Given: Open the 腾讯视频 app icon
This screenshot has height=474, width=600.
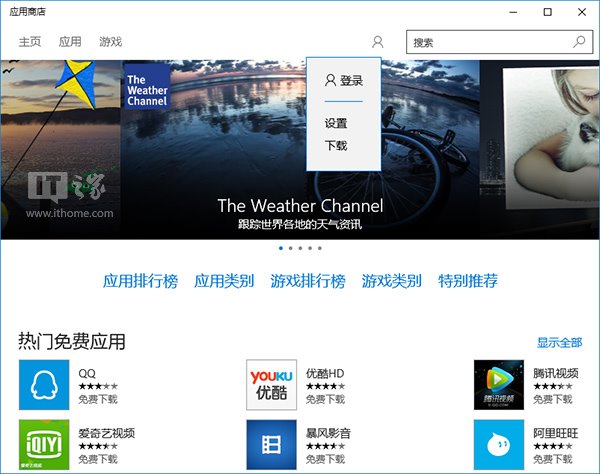Looking at the screenshot, I should pyautogui.click(x=499, y=384).
